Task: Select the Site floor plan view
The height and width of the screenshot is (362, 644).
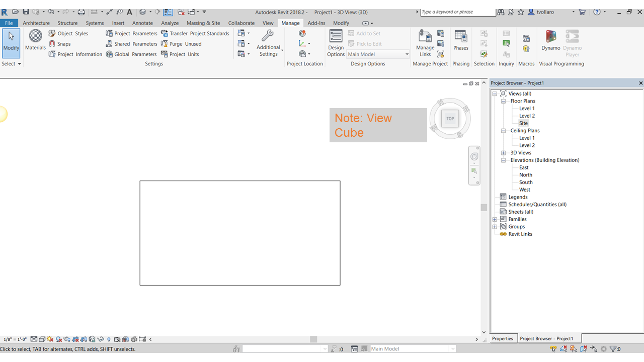Action: [523, 123]
